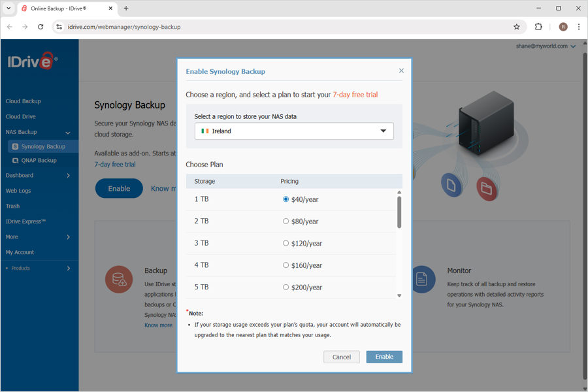
Task: Open the Chrome three-dot menu
Action: [579, 27]
